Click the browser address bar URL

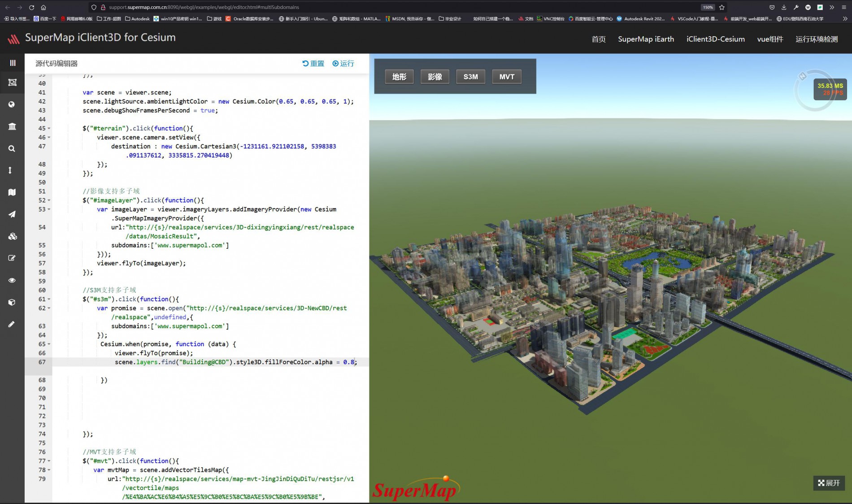click(x=204, y=7)
